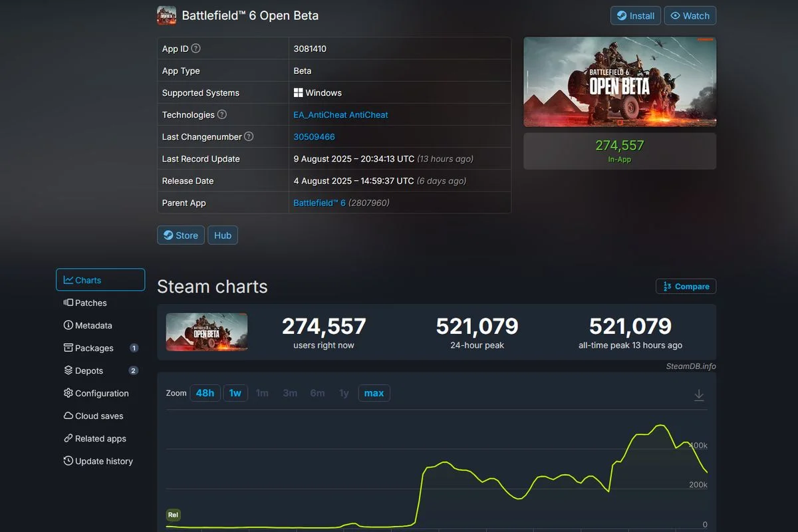Click the Rel release marker on chart
Image resolution: width=798 pixels, height=532 pixels.
(x=173, y=515)
